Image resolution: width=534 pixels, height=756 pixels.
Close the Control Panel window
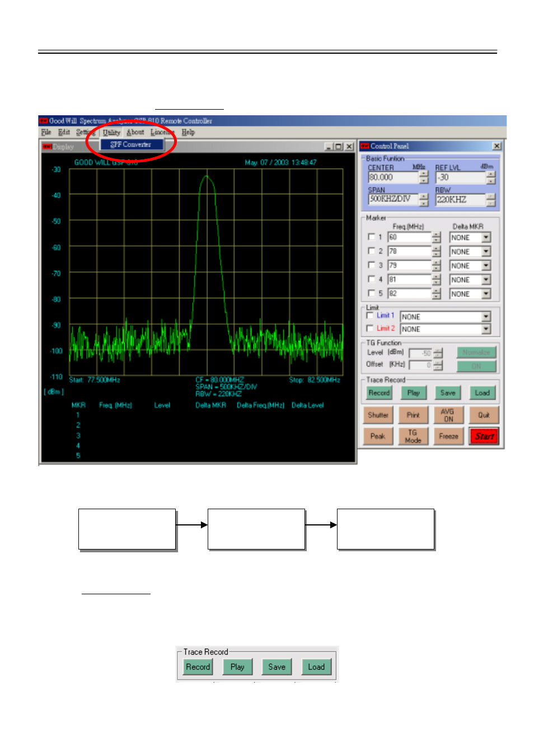point(496,146)
